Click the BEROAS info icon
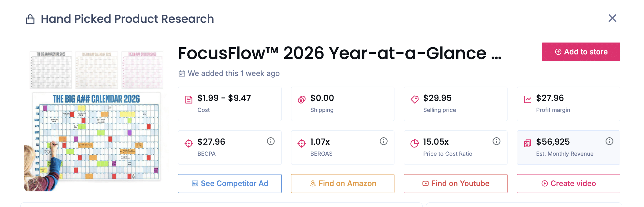 click(x=384, y=141)
